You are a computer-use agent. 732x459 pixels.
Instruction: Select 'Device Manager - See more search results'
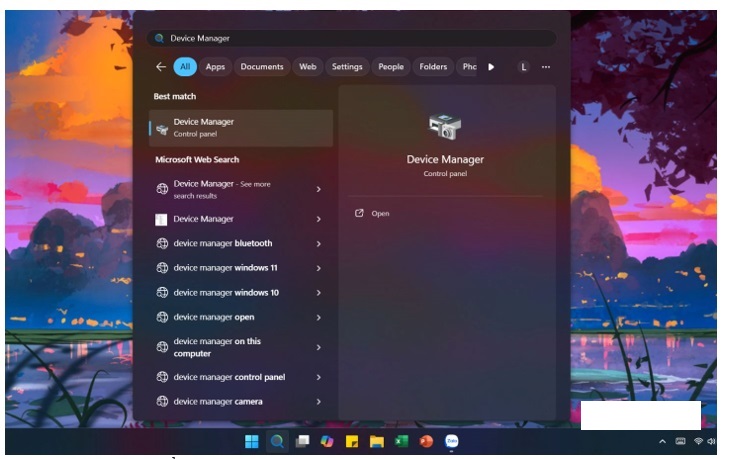pos(241,189)
